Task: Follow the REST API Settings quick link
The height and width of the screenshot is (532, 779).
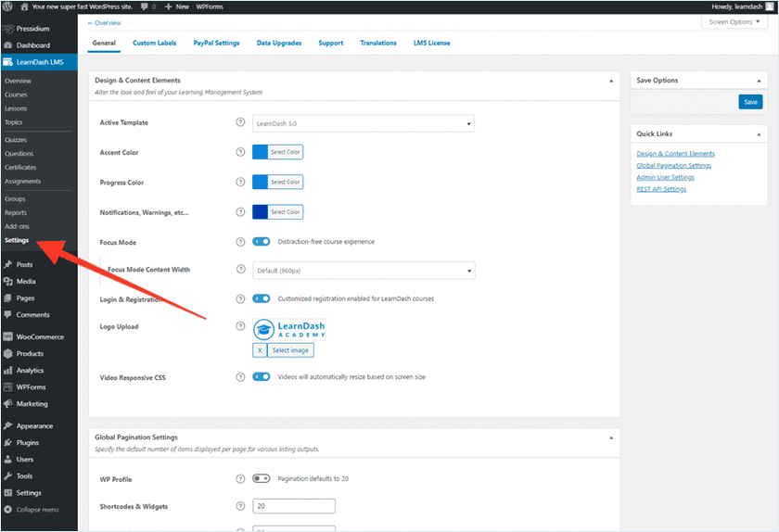Action: [661, 189]
